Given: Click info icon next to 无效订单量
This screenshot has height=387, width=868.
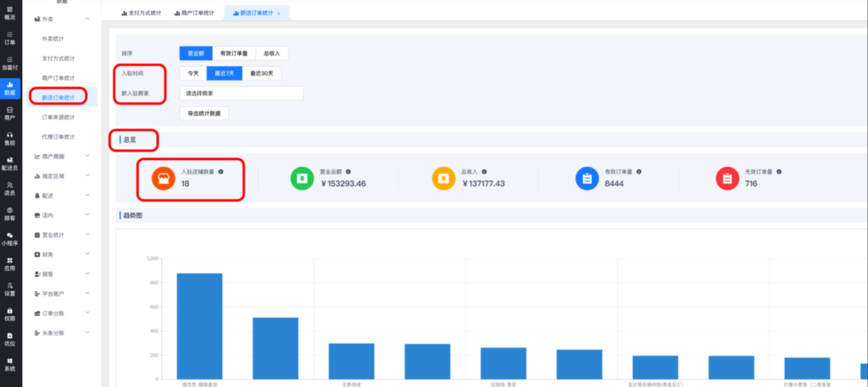Looking at the screenshot, I should [782, 172].
